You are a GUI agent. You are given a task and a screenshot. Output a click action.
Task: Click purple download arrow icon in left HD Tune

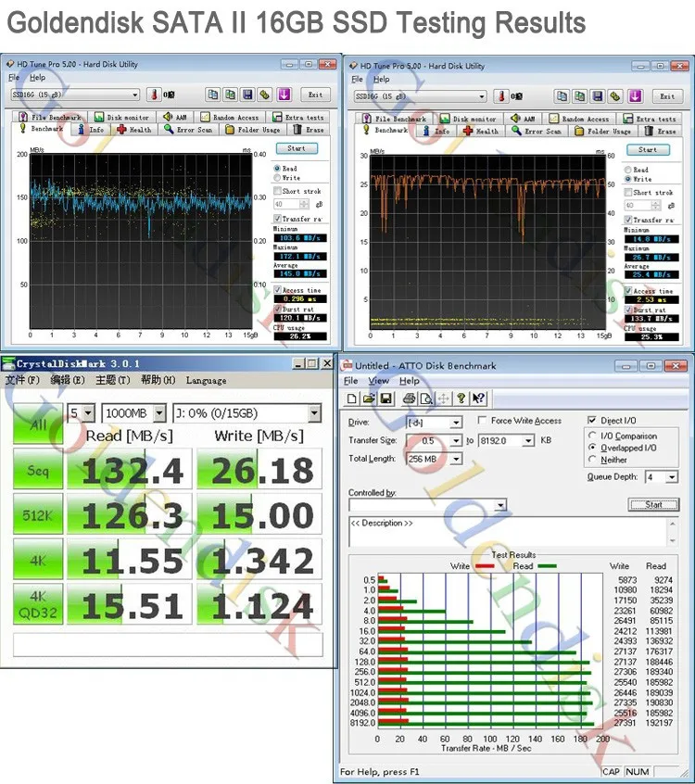point(284,94)
